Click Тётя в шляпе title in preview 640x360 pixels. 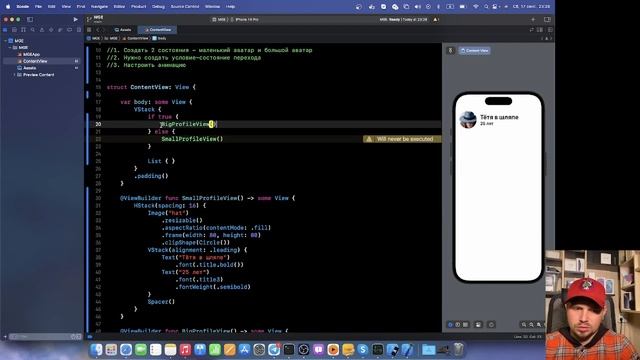(499, 117)
